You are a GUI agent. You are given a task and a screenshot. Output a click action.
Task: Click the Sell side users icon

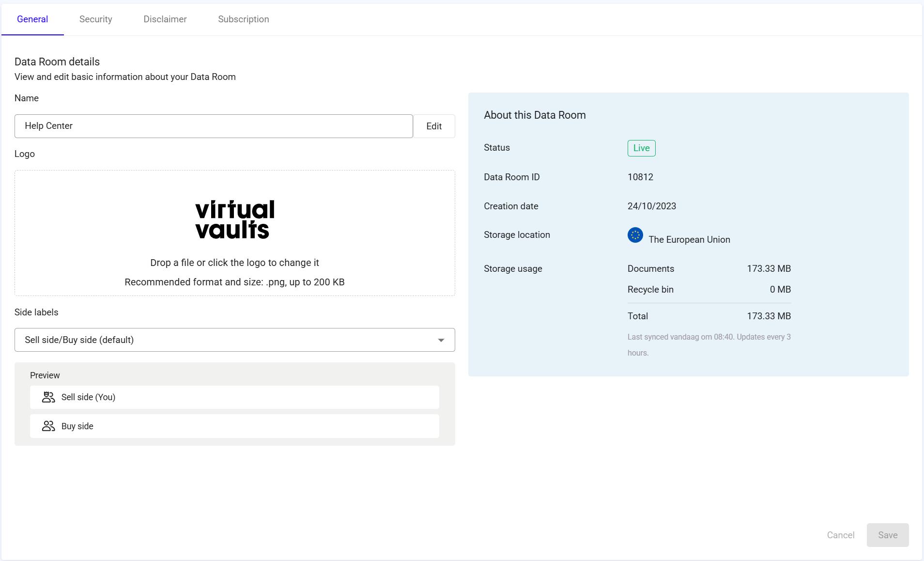[48, 397]
